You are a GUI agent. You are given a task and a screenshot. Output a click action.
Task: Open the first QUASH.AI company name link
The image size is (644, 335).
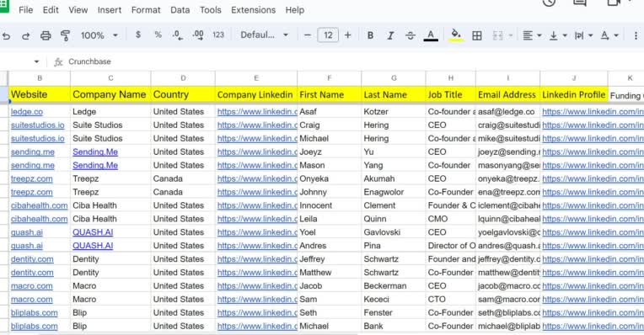pos(93,232)
